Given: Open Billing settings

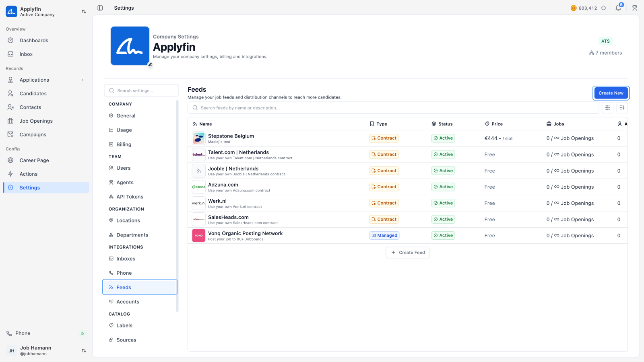Looking at the screenshot, I should pos(140,145).
